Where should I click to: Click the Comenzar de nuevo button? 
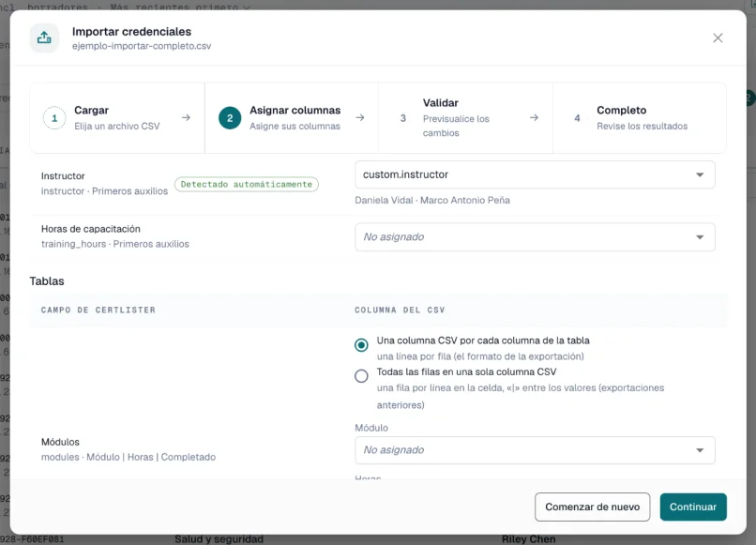click(592, 507)
